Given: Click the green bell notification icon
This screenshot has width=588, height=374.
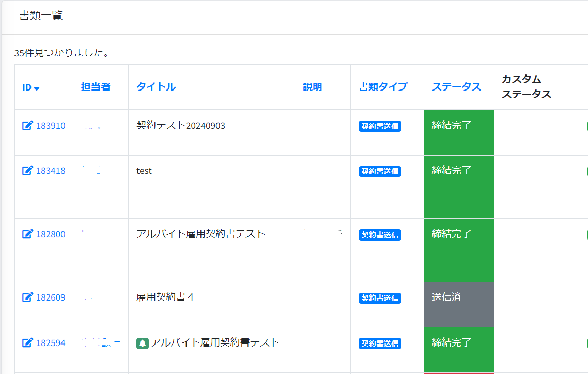Looking at the screenshot, I should pyautogui.click(x=142, y=343).
